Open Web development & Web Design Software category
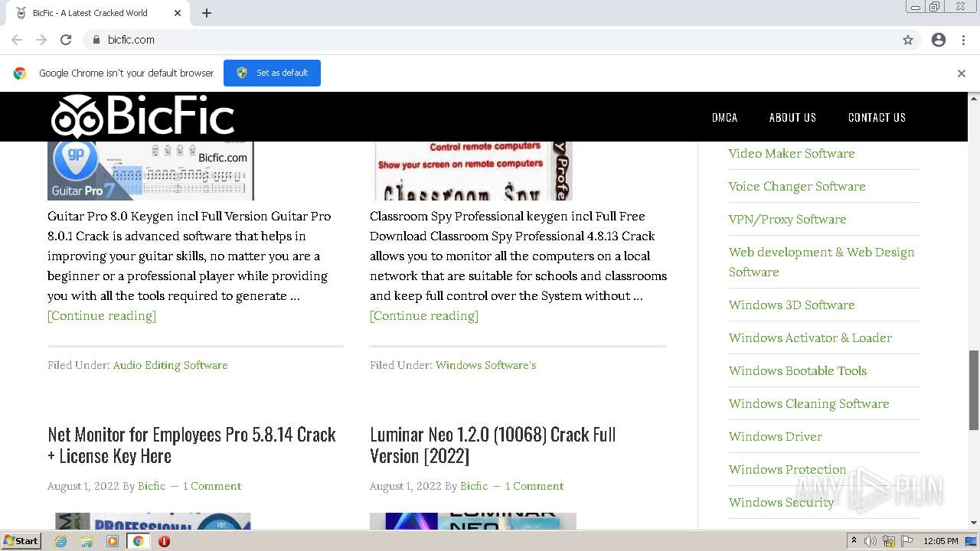This screenshot has width=980, height=551. click(822, 262)
